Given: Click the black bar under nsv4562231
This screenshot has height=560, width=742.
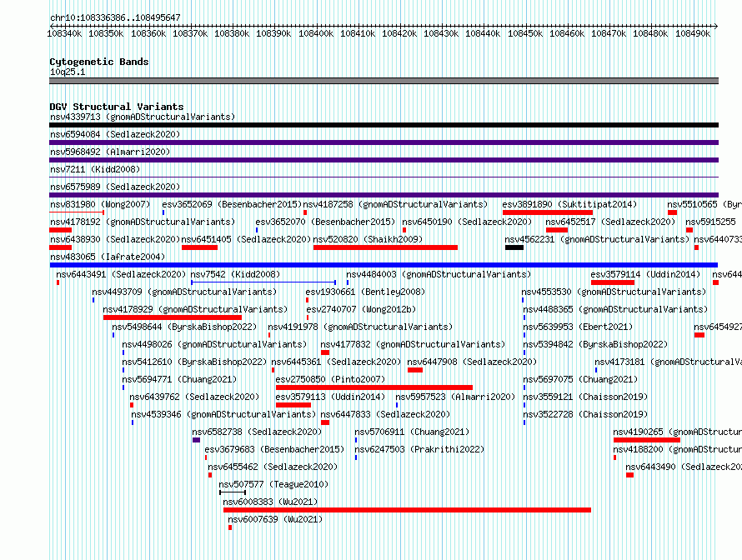Looking at the screenshot, I should tap(514, 247).
